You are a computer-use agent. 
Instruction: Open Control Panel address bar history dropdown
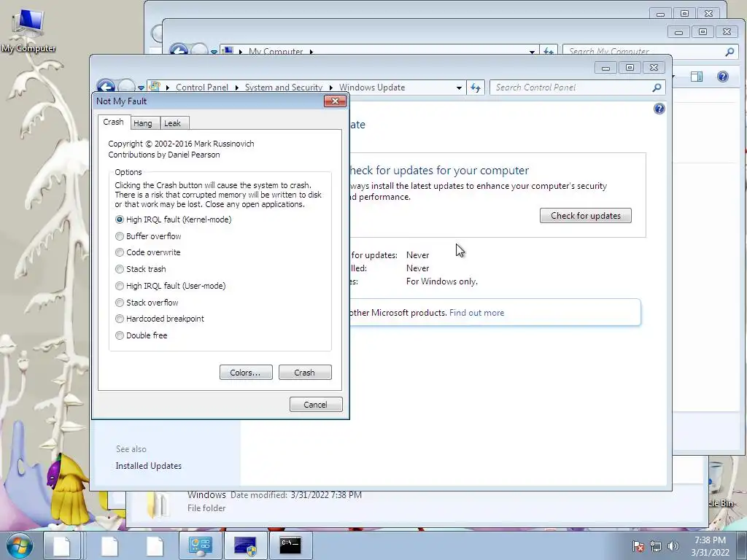(459, 88)
